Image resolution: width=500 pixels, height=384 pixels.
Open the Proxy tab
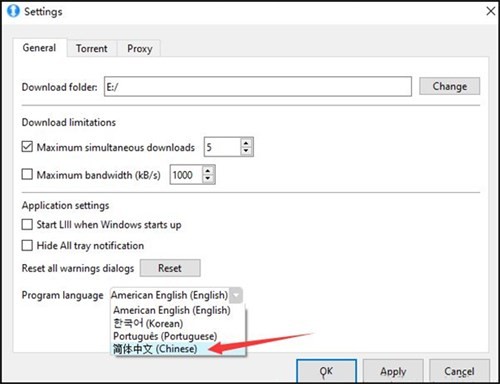pos(140,49)
